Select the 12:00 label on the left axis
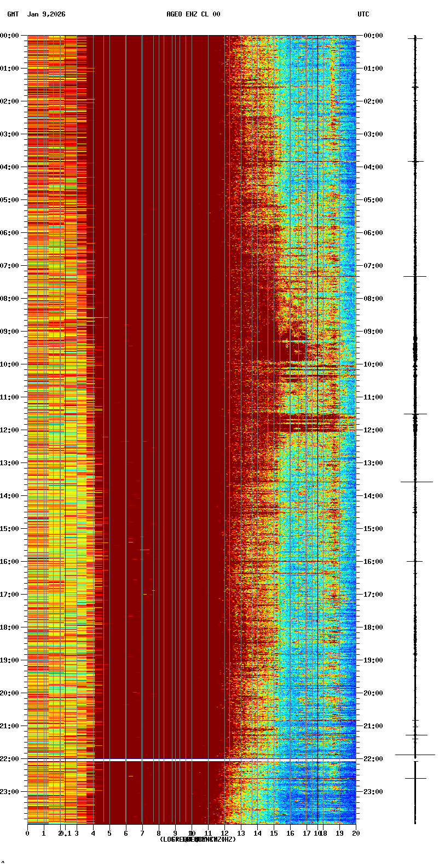This screenshot has width=439, height=868. [x=10, y=430]
